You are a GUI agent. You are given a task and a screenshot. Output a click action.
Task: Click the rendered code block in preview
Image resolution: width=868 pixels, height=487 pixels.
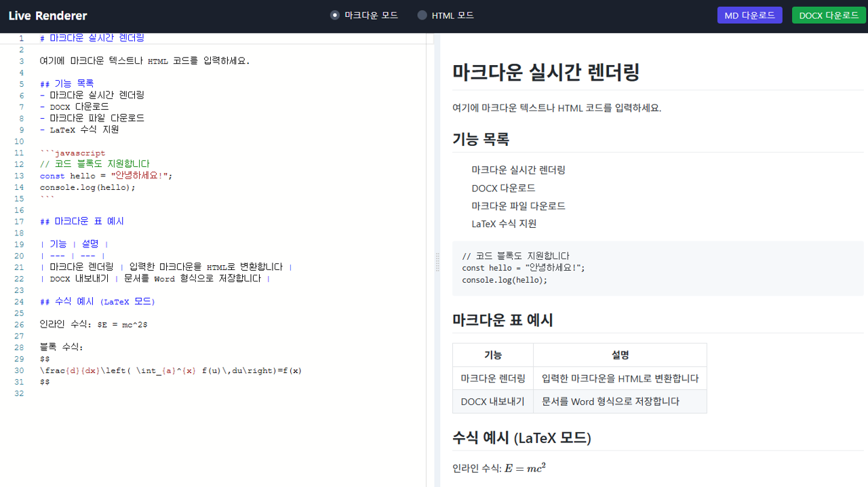click(x=656, y=268)
